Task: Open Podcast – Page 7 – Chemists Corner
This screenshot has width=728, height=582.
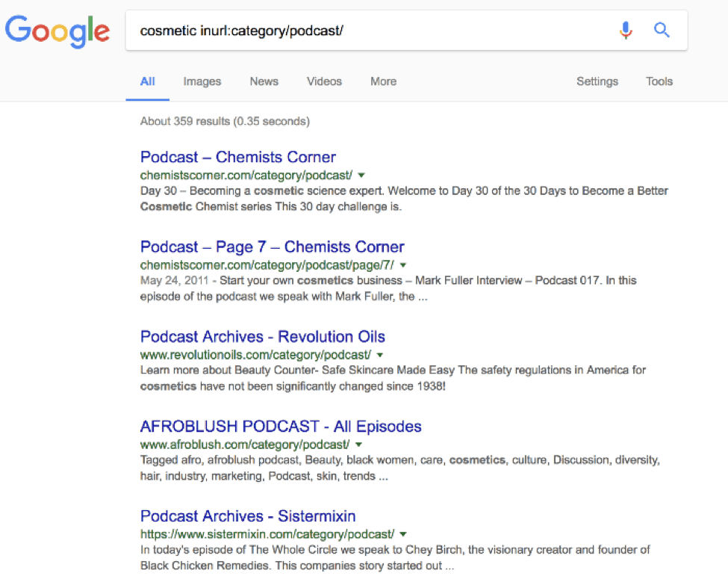Action: [x=273, y=247]
